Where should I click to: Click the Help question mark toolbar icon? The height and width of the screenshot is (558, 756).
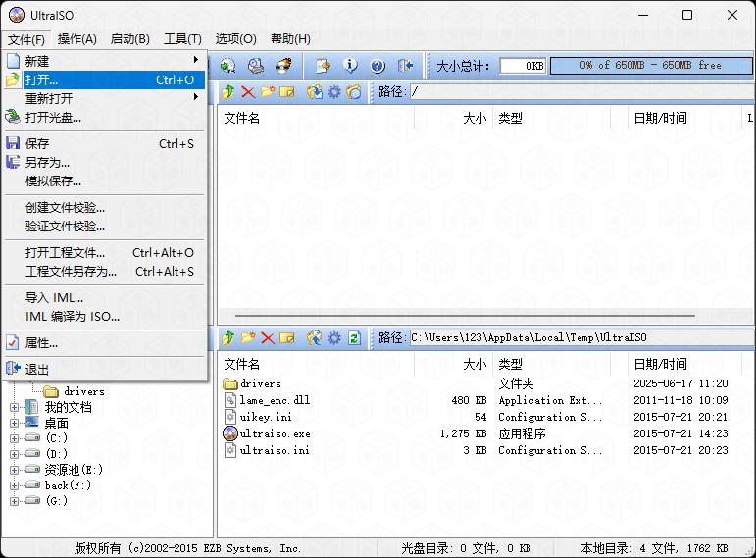click(378, 66)
